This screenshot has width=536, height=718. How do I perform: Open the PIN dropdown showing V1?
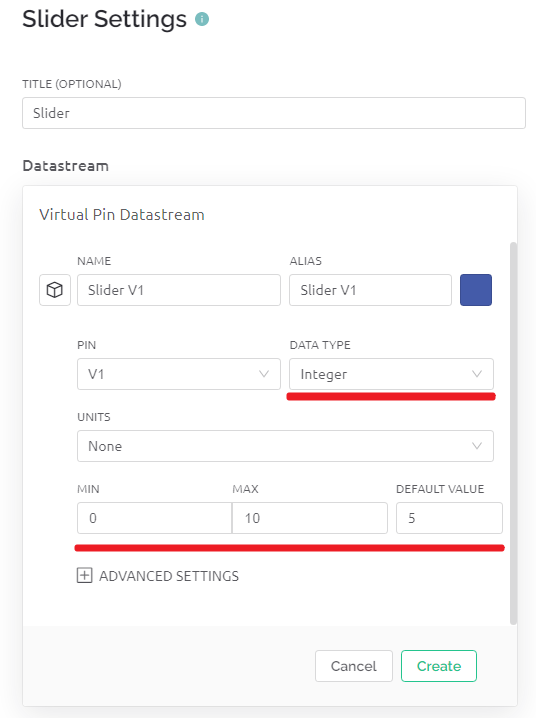pos(179,374)
